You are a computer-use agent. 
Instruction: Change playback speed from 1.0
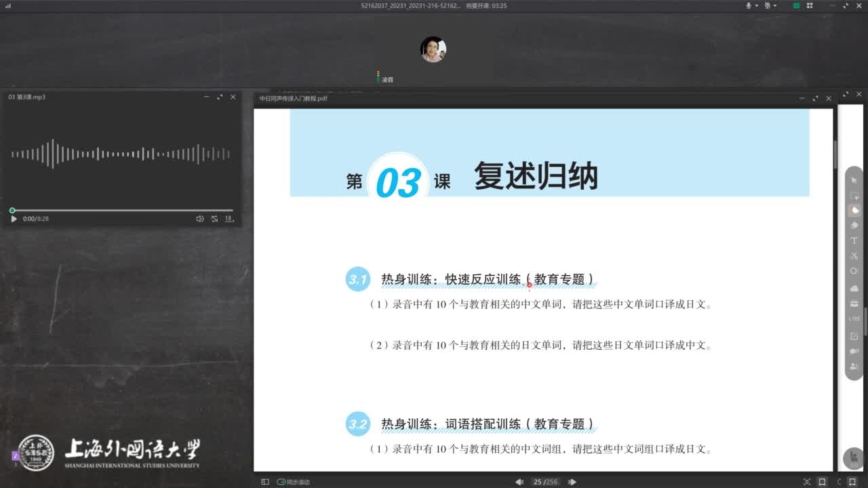[x=229, y=218]
